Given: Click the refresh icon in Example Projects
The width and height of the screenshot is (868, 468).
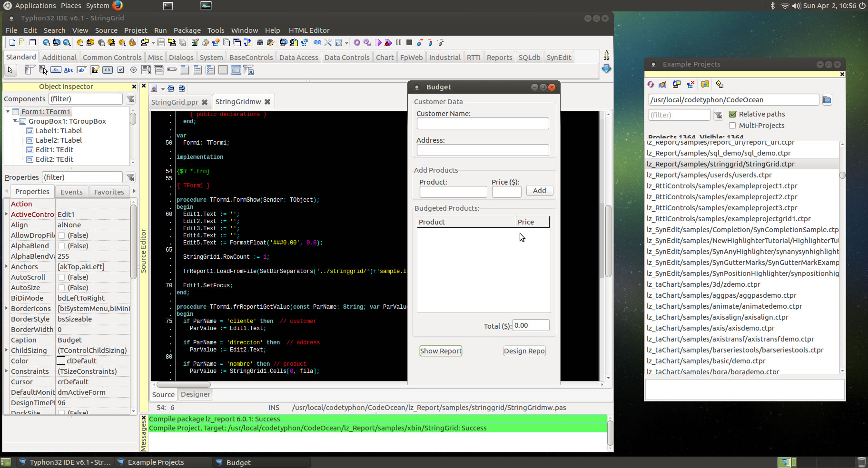Looking at the screenshot, I should (x=651, y=84).
